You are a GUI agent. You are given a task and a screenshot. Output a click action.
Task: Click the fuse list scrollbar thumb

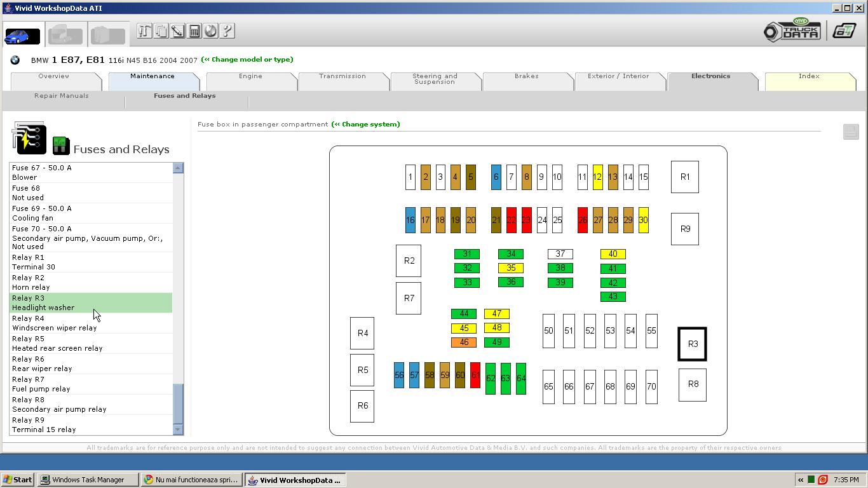178,404
